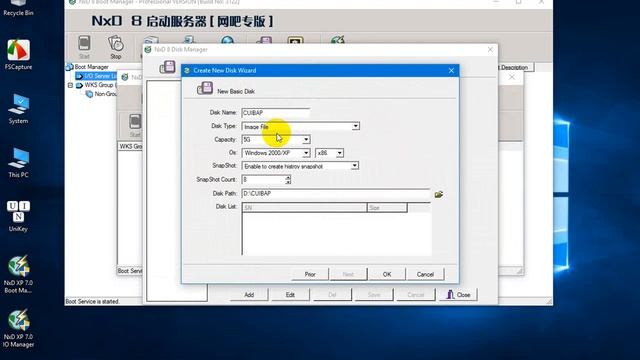640x360 pixels.
Task: Click OK in Create New Disk Wizard
Action: coord(387,274)
